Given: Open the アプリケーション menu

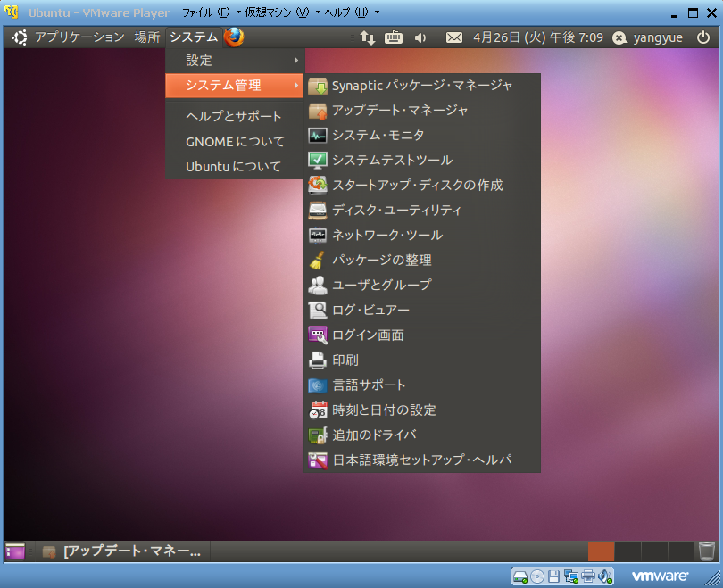Looking at the screenshot, I should coord(79,37).
